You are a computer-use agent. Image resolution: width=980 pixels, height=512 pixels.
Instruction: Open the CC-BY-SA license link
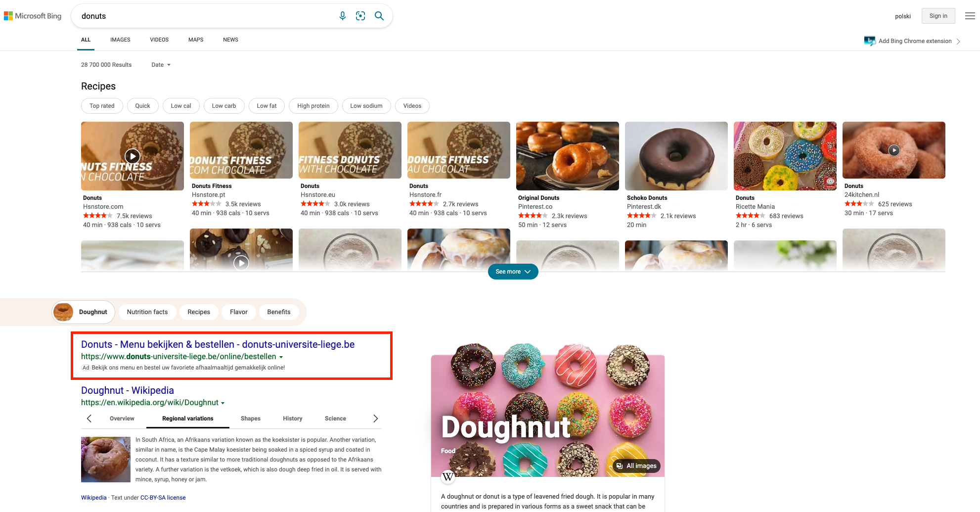163,498
